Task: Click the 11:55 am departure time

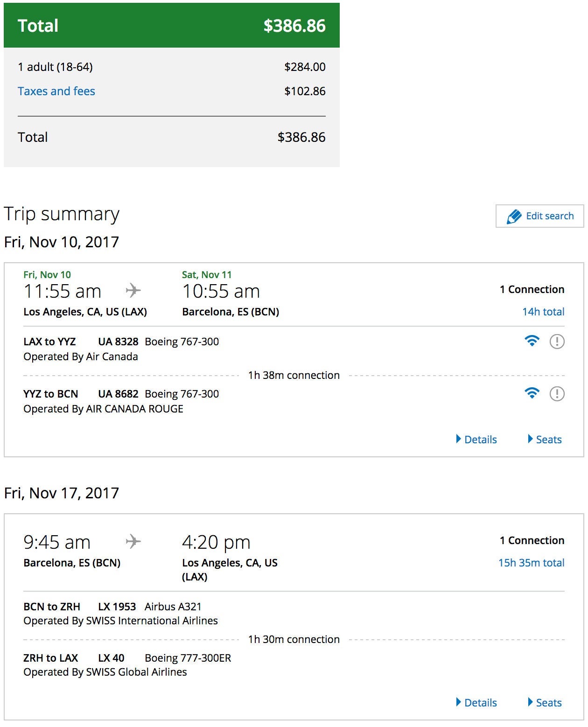Action: 62,291
